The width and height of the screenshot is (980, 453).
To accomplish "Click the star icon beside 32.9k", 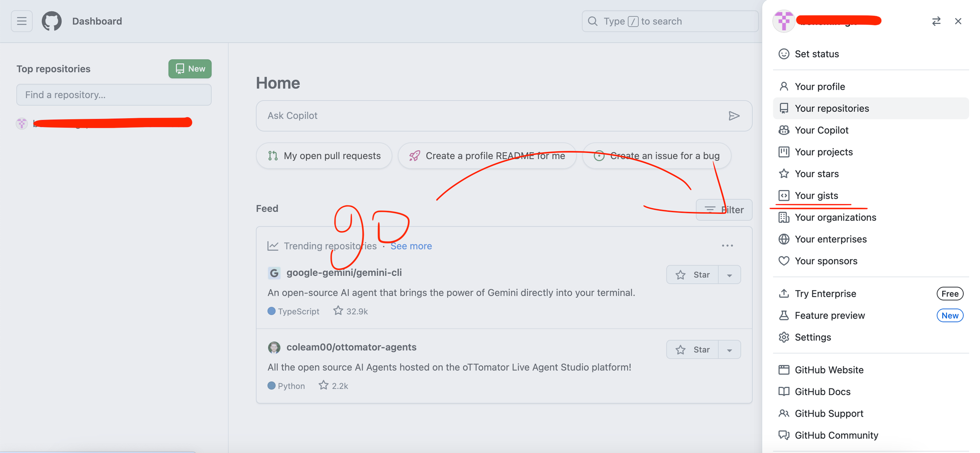I will coord(338,311).
